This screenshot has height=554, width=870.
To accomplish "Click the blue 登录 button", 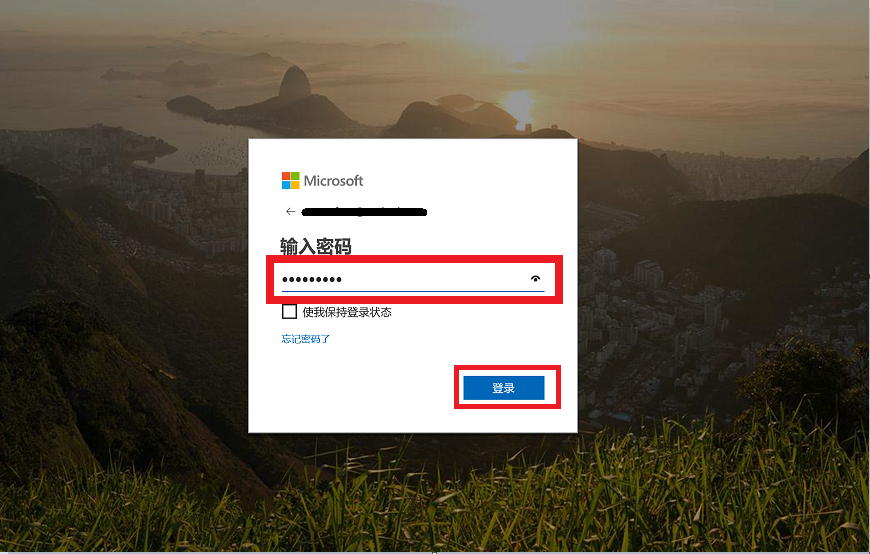I will point(504,388).
